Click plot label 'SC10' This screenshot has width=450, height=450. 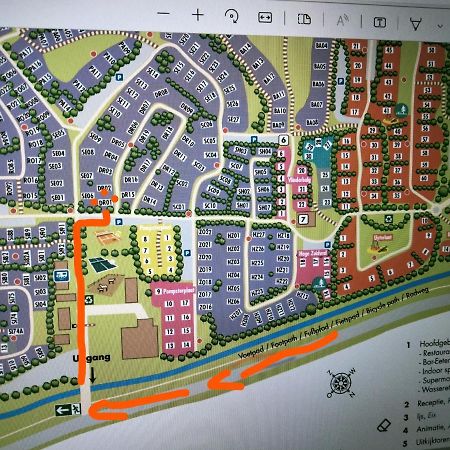[210, 206]
